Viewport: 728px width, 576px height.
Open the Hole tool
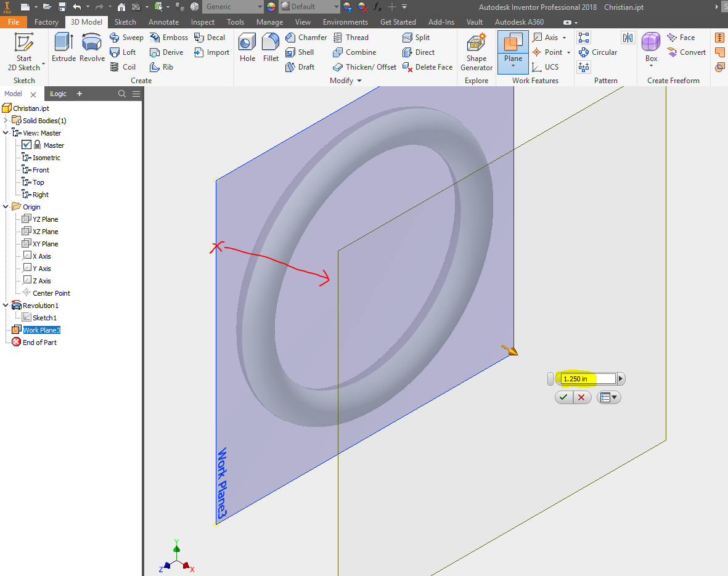point(247,48)
